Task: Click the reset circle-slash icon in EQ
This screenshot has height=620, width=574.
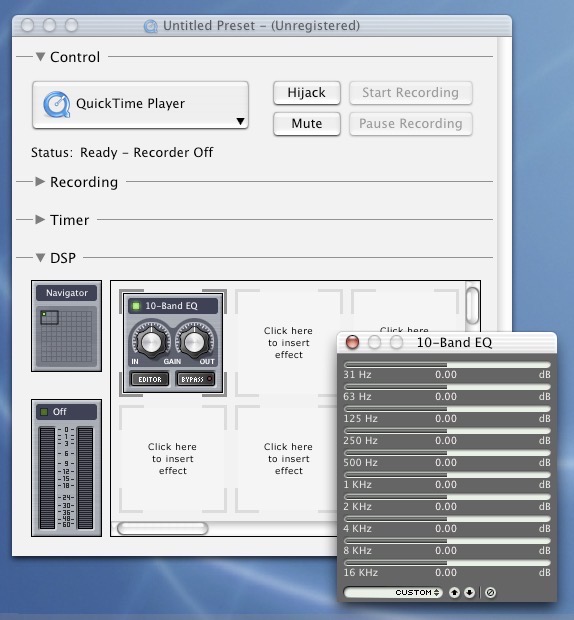Action: (x=490, y=592)
